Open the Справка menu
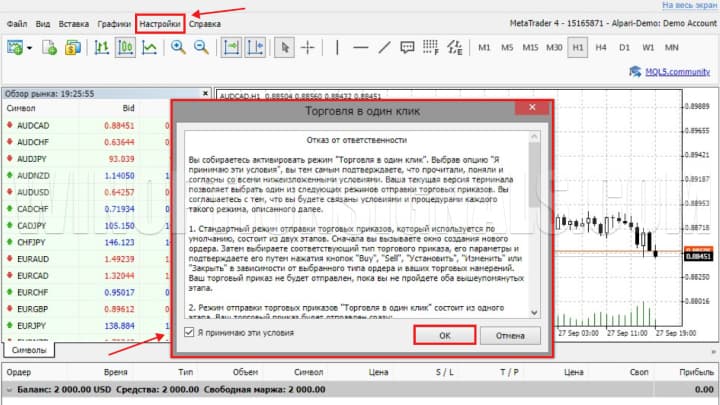Screen dimensions: 720x405 pos(205,24)
